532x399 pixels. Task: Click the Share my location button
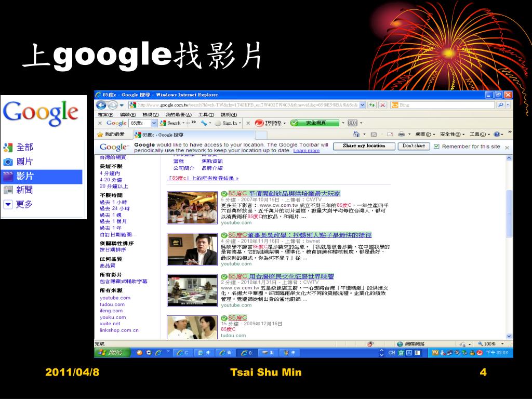pyautogui.click(x=364, y=146)
